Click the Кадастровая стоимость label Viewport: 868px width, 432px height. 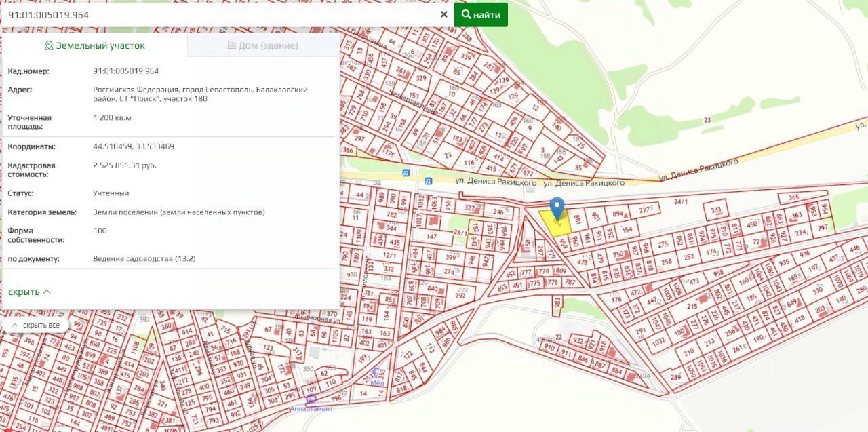pos(31,170)
